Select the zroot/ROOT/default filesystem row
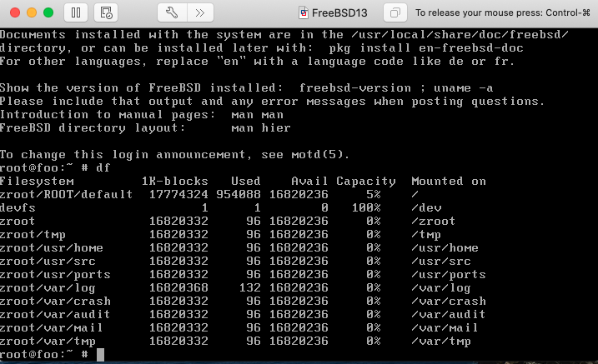The width and height of the screenshot is (598, 364). click(x=67, y=194)
